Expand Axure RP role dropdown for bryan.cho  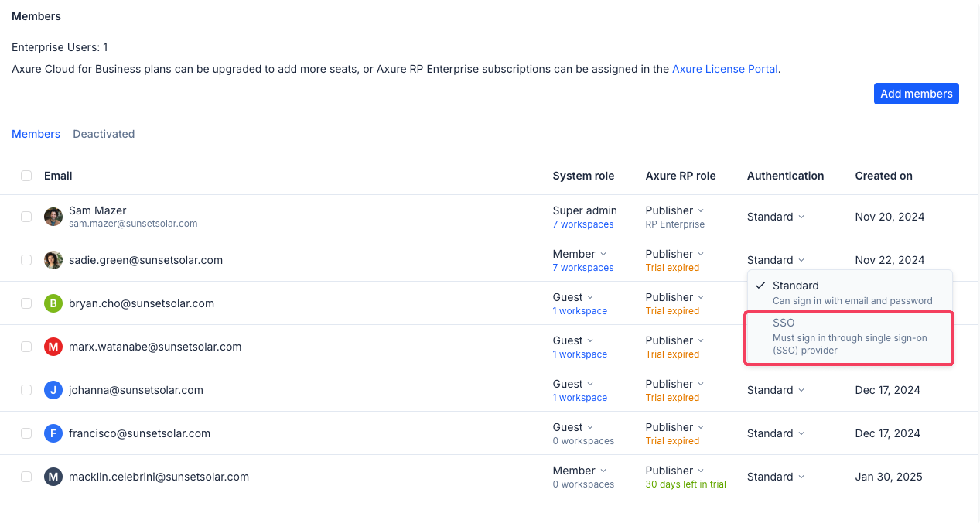click(674, 298)
